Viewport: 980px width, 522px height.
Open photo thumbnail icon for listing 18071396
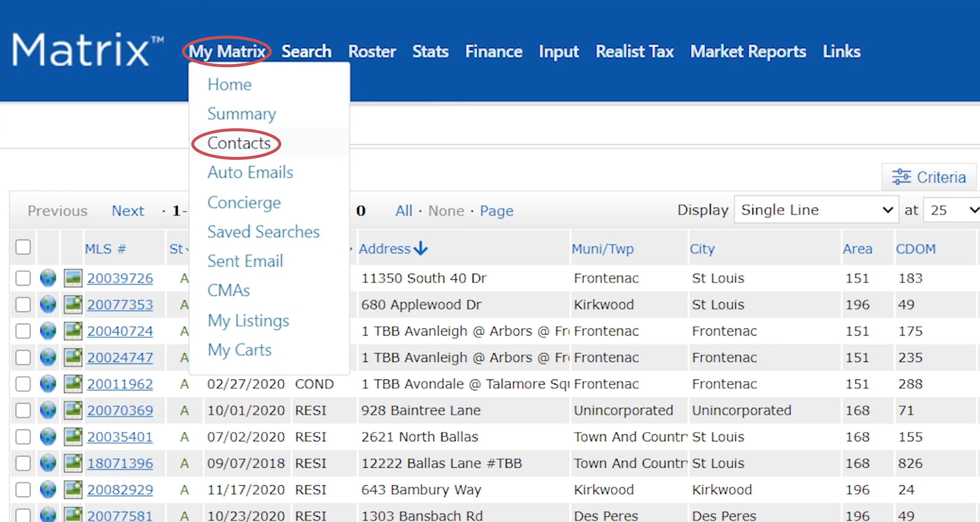tap(73, 463)
